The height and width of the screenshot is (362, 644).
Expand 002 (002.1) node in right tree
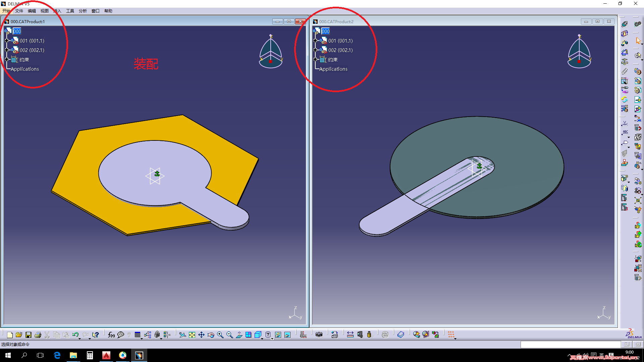(x=315, y=50)
